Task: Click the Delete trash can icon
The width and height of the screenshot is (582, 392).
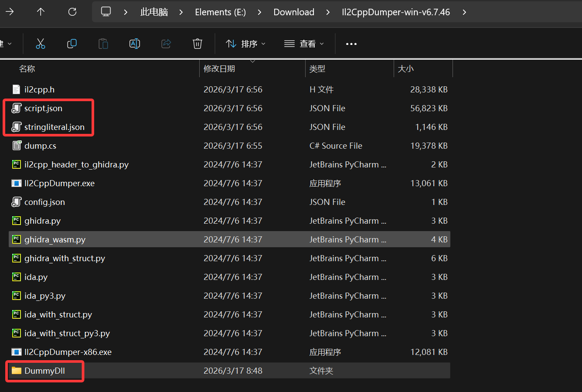Action: 197,44
